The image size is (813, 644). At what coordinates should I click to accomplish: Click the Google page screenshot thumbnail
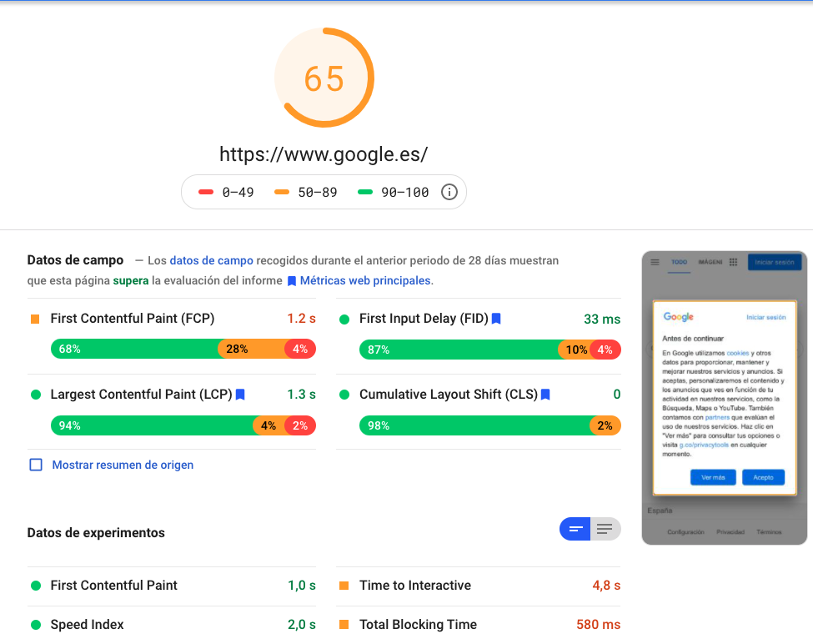[x=725, y=398]
